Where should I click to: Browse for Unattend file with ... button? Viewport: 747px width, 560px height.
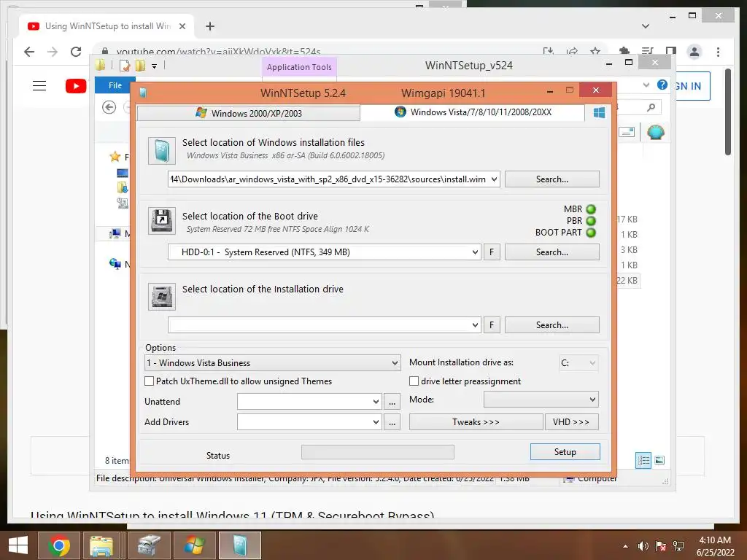[392, 402]
